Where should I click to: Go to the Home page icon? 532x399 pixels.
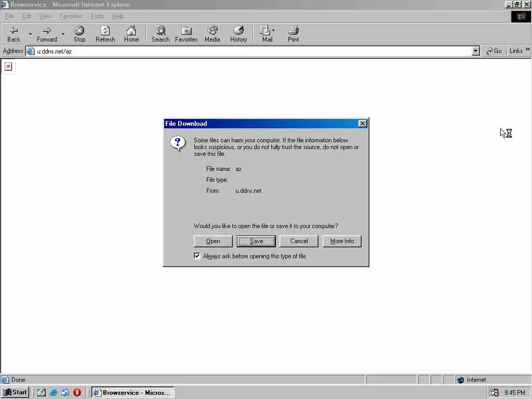(x=131, y=34)
